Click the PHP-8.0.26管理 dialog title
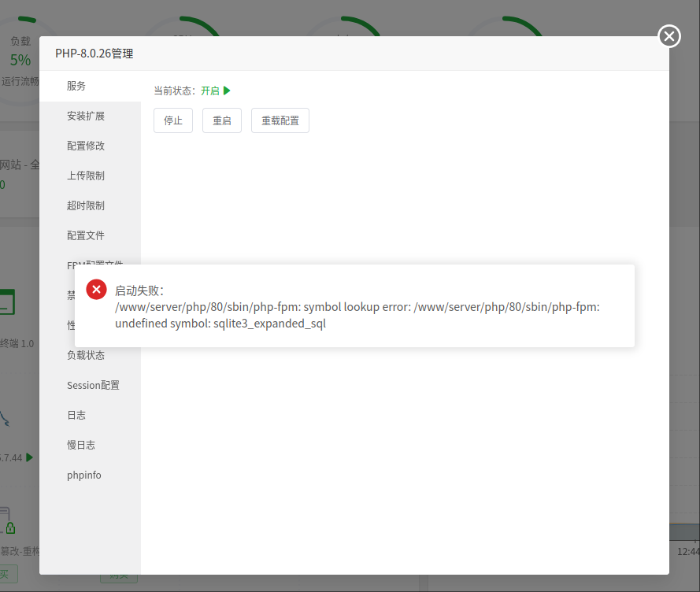This screenshot has height=592, width=700. [94, 54]
